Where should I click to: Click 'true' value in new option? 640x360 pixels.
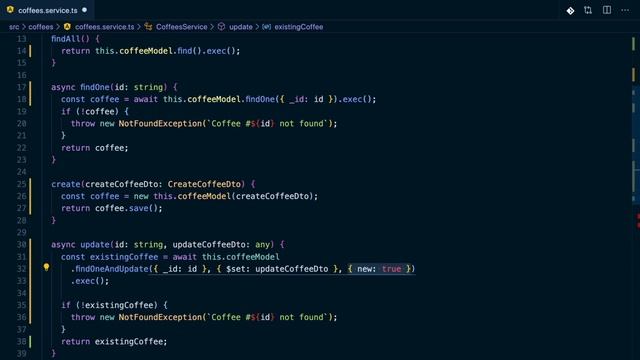coord(391,269)
